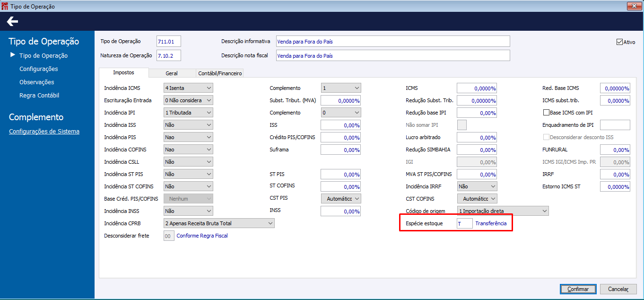Open Observações in the sidebar
This screenshot has width=644, height=300.
(x=37, y=82)
